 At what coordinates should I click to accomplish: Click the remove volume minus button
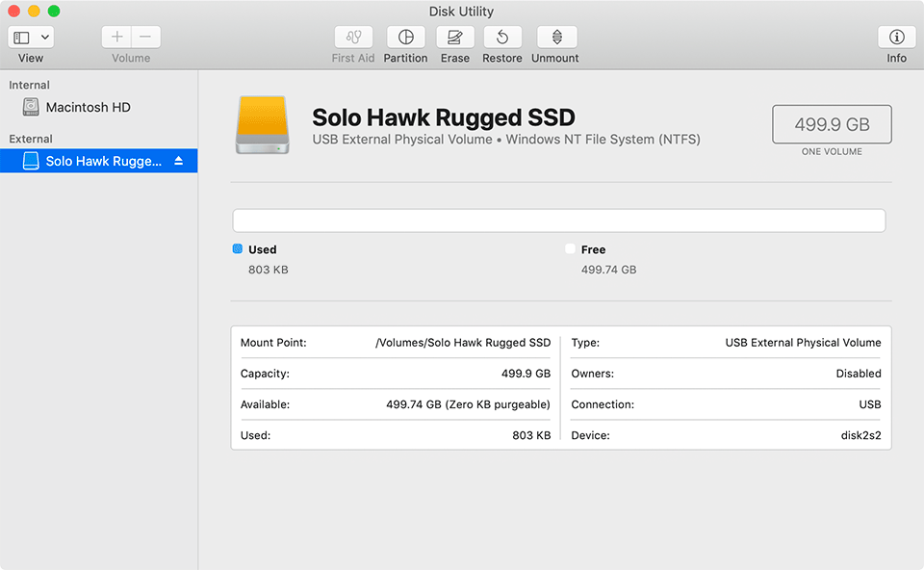pyautogui.click(x=145, y=38)
